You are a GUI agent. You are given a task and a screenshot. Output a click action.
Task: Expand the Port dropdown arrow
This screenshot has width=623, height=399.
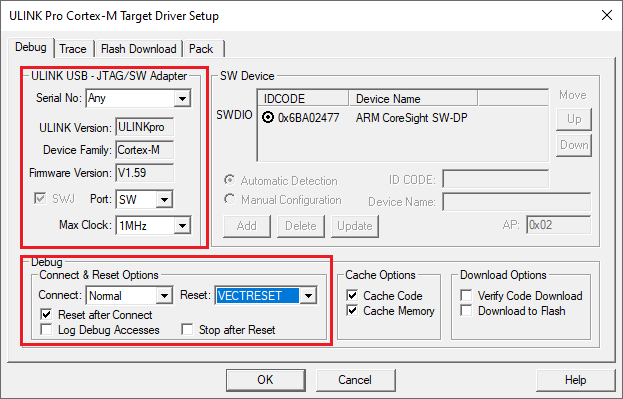164,200
